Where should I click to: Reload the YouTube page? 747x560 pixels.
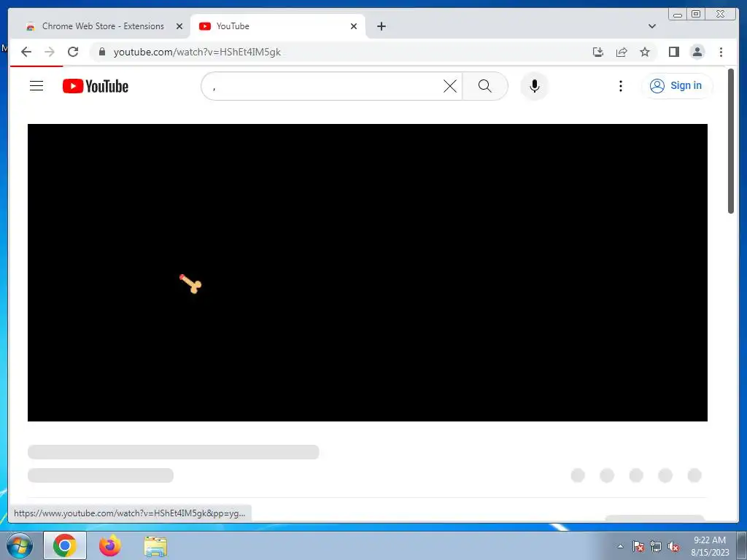tap(73, 52)
